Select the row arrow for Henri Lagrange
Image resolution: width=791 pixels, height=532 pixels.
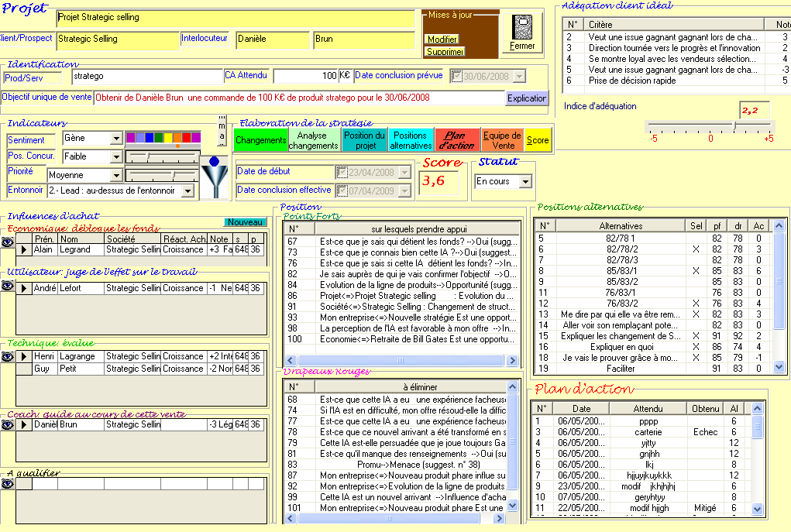(24, 356)
